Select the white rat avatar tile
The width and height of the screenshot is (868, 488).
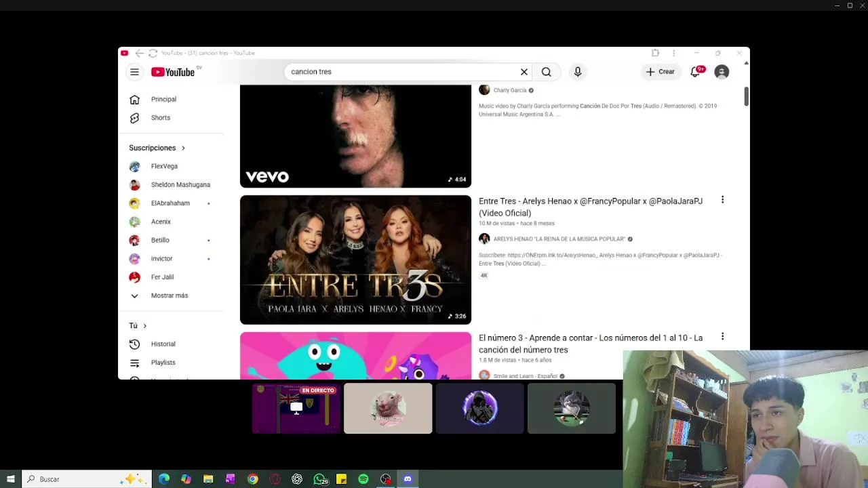pos(388,409)
